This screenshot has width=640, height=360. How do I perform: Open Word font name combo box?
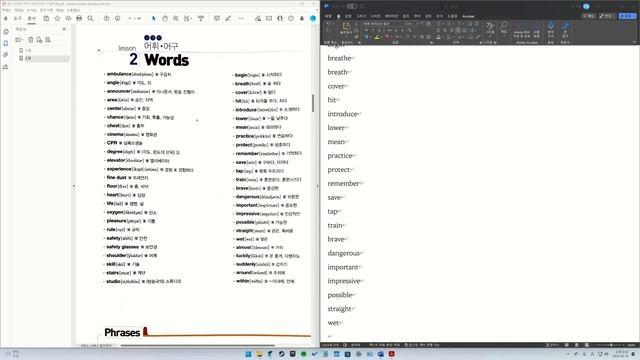(x=382, y=24)
